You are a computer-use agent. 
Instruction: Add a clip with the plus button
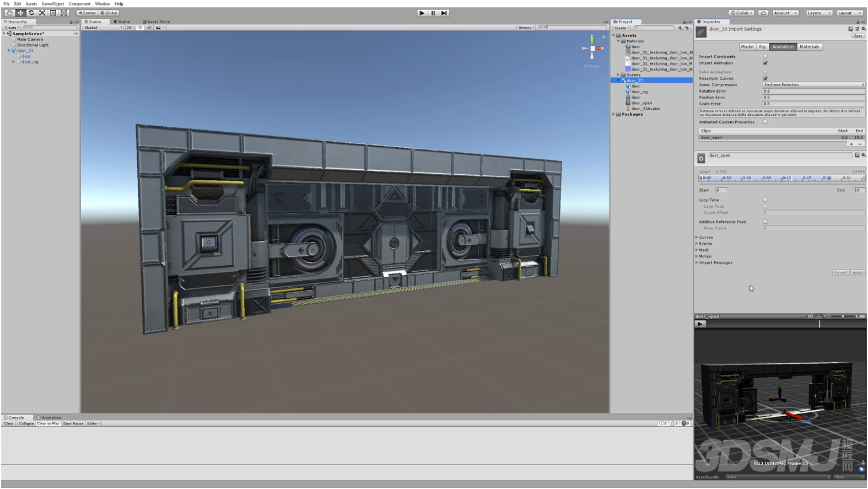[x=851, y=144]
